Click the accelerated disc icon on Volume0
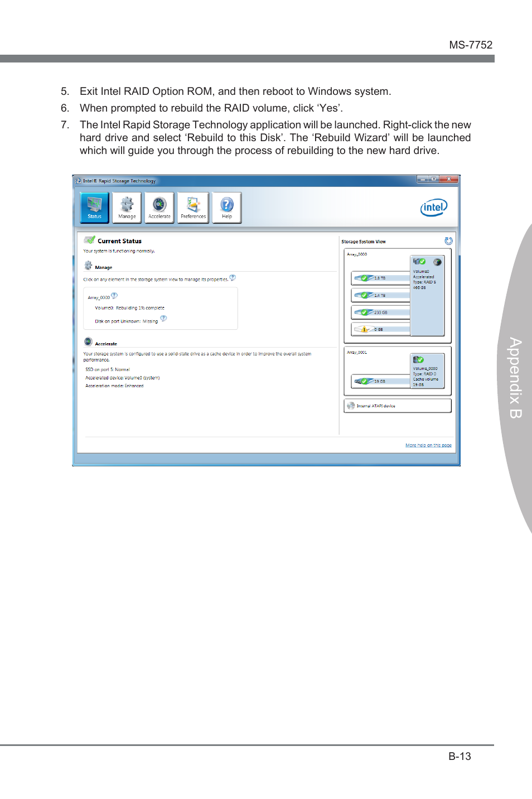The width and height of the screenshot is (532, 799). coord(437,262)
